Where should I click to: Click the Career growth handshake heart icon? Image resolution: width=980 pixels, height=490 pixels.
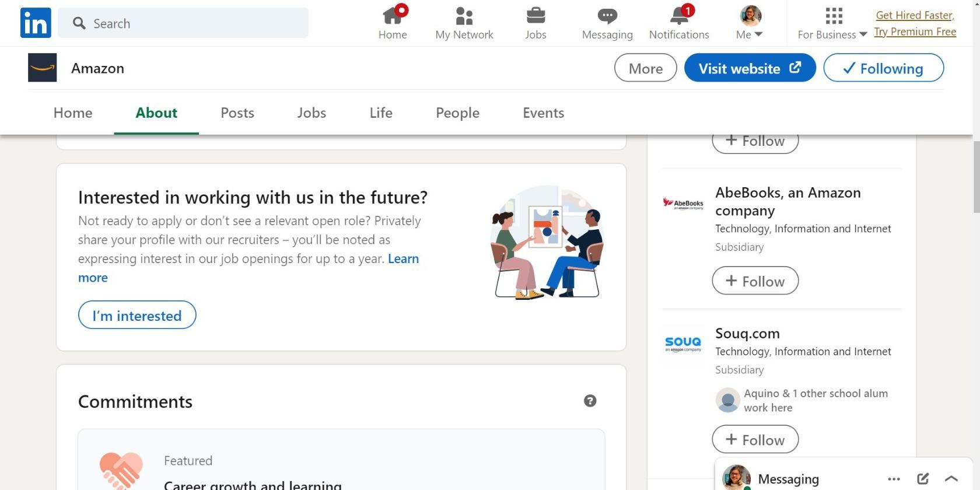tap(121, 470)
